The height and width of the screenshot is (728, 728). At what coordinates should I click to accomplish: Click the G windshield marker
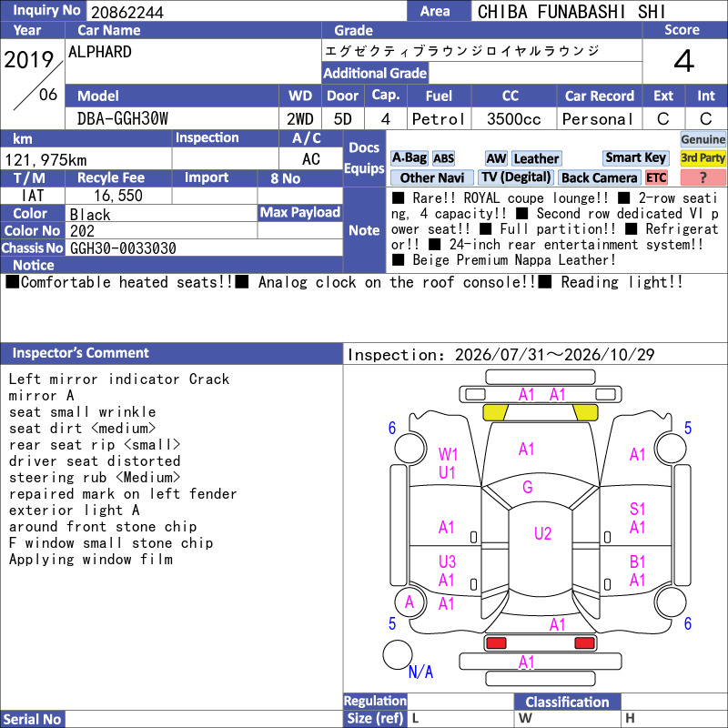tap(528, 487)
